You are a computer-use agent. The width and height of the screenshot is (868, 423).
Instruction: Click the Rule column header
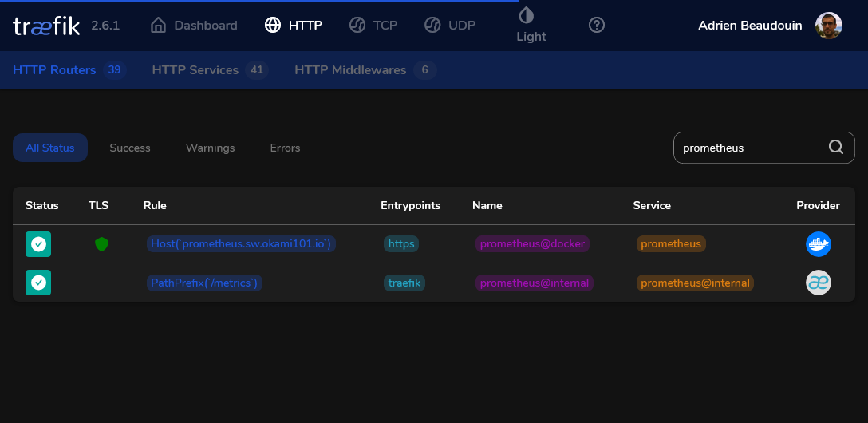155,205
